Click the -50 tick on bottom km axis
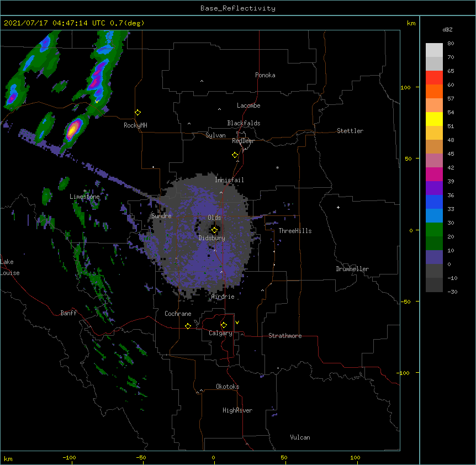Viewport: 476px width, 465px height. click(x=141, y=457)
